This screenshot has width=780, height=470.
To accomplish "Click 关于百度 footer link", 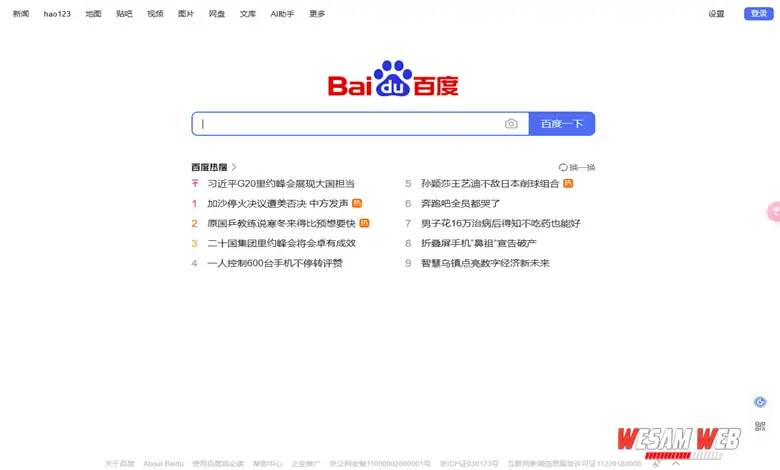I will pyautogui.click(x=119, y=464).
